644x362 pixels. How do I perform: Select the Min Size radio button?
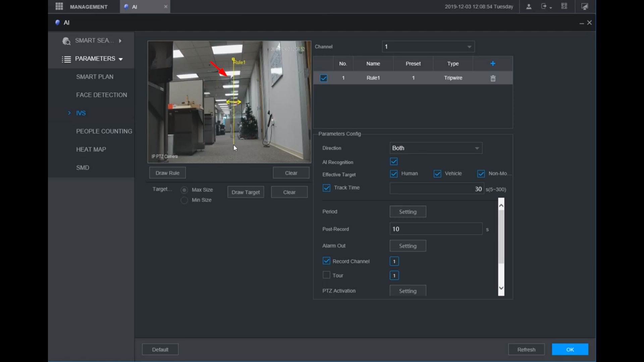tap(184, 200)
